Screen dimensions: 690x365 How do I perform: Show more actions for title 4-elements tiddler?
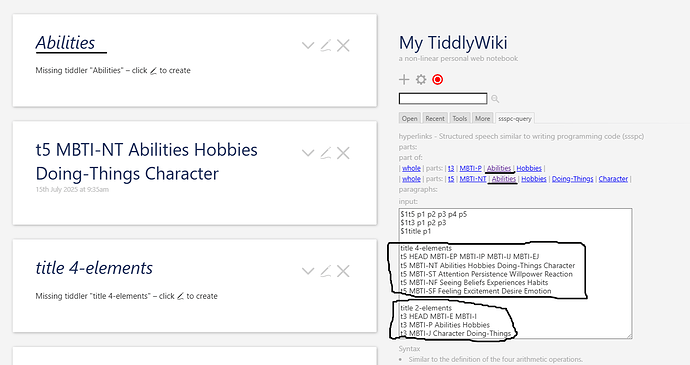tap(308, 271)
